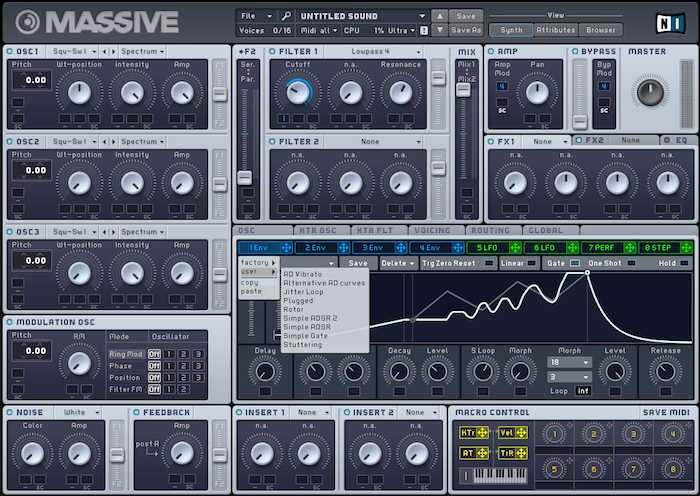Toggle the Bypass section power button

click(575, 52)
